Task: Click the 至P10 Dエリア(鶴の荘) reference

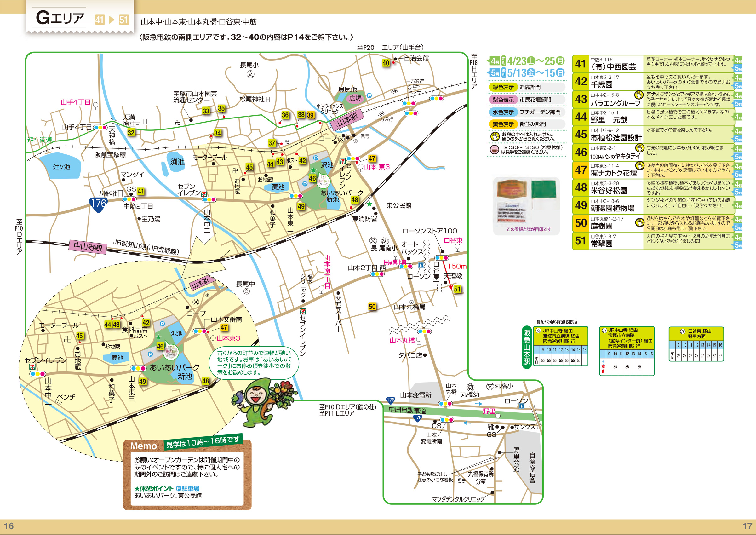Action: tap(347, 407)
